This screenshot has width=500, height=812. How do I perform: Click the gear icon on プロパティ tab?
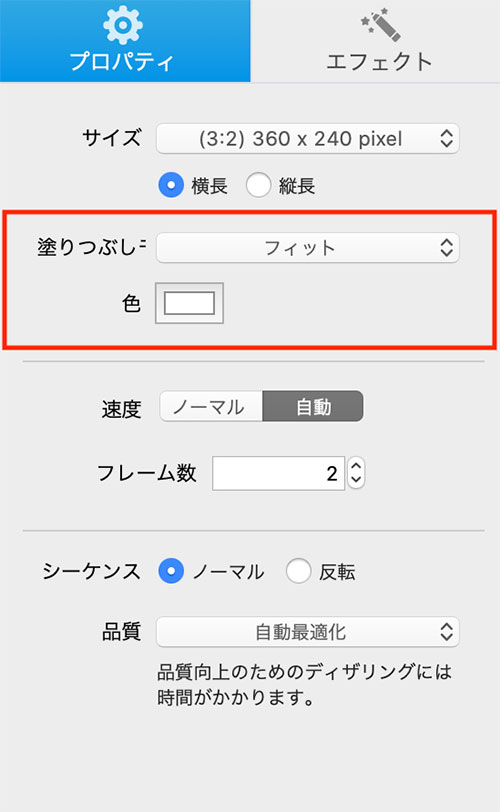(123, 24)
